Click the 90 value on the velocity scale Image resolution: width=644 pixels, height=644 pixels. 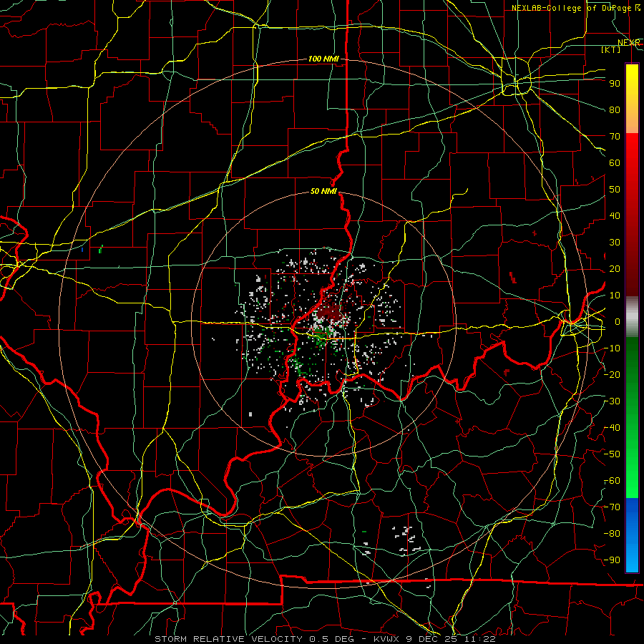615,83
